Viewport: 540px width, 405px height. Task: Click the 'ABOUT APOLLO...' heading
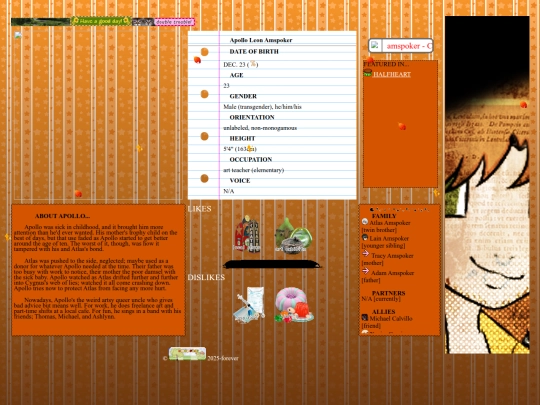coord(62,216)
